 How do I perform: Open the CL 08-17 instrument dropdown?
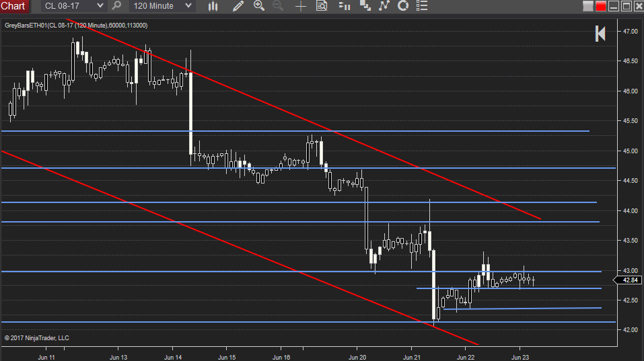[x=74, y=6]
